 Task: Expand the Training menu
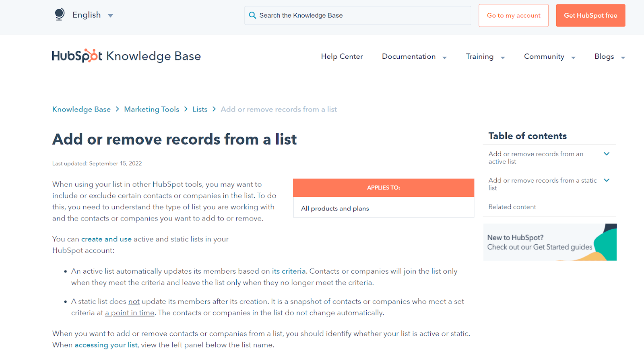485,57
